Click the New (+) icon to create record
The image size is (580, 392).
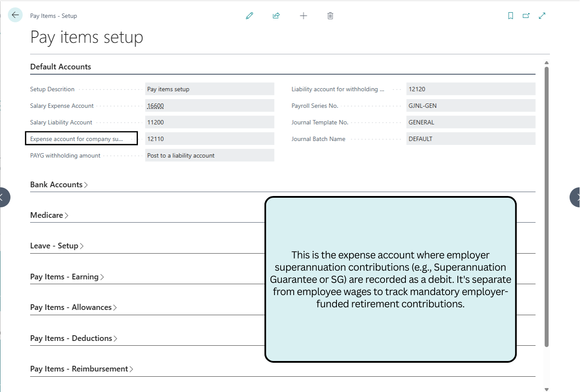click(x=303, y=15)
